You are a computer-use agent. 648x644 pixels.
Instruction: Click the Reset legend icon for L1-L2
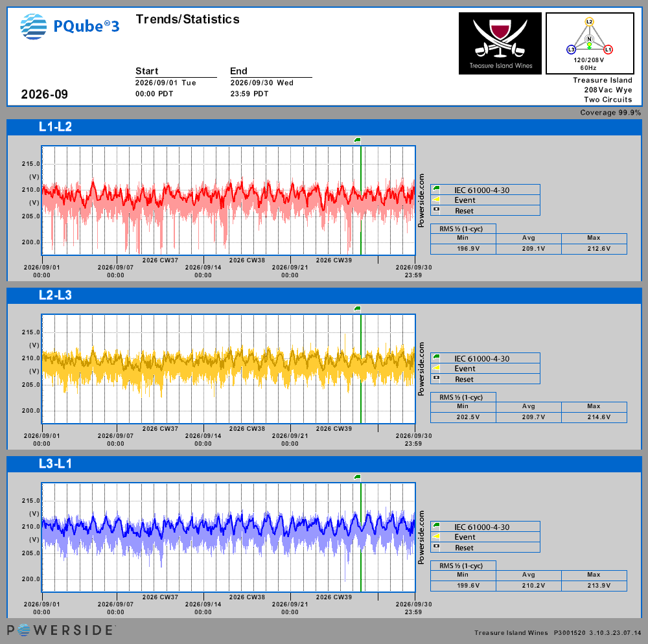click(436, 210)
